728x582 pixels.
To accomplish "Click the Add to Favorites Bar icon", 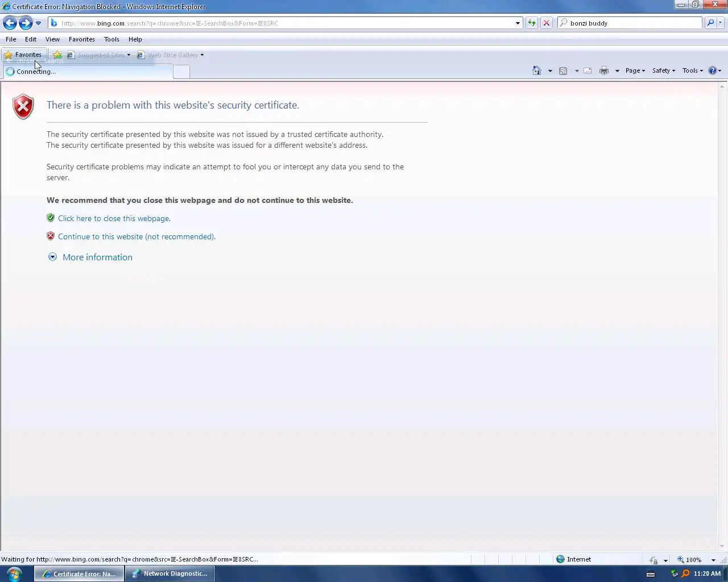I will (x=57, y=55).
